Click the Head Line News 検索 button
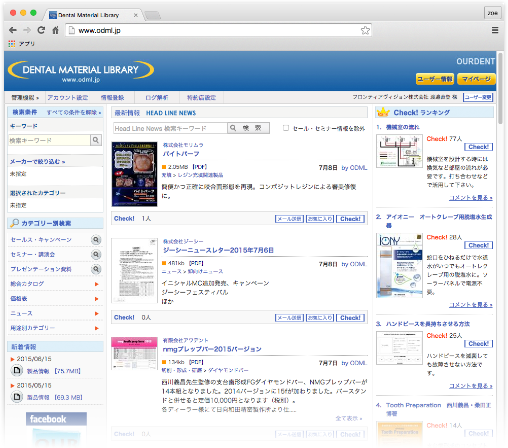The height and width of the screenshot is (448, 508). tap(249, 128)
